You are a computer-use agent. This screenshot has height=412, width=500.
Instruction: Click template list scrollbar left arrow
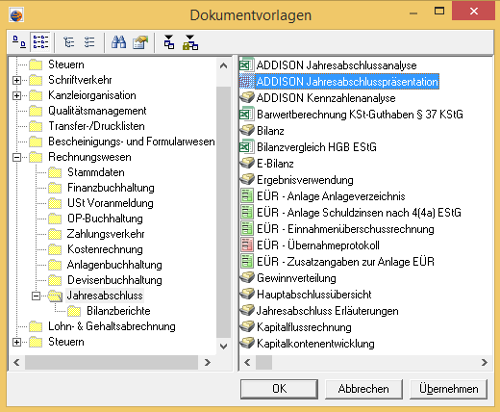(247, 362)
